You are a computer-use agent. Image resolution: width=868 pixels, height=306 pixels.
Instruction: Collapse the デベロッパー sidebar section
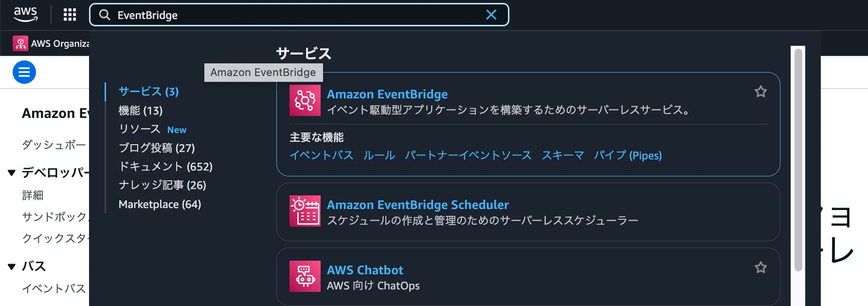(x=12, y=172)
